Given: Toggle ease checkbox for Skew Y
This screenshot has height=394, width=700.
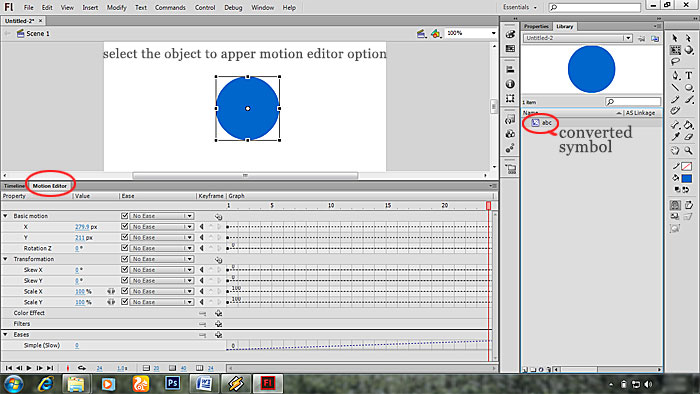Looking at the screenshot, I should [125, 280].
